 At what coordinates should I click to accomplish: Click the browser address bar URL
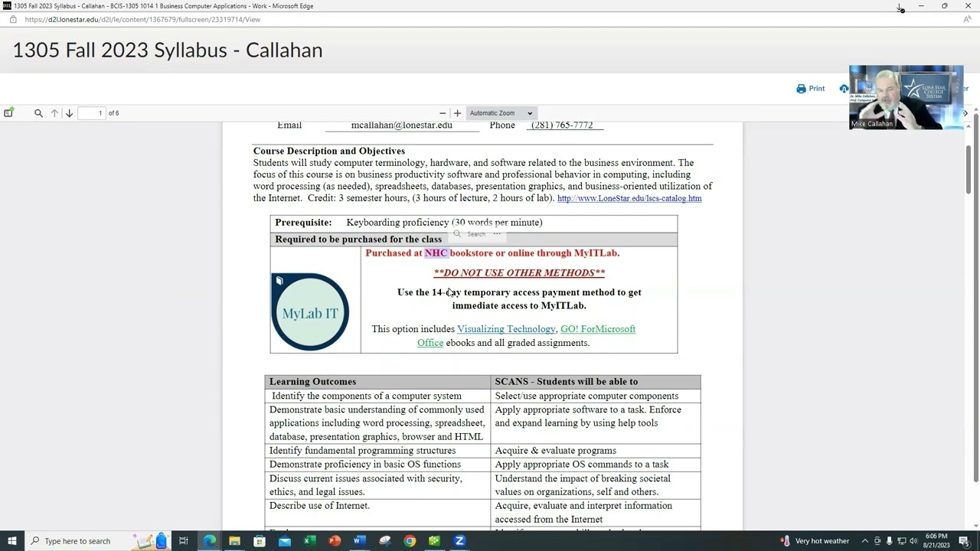[x=142, y=20]
